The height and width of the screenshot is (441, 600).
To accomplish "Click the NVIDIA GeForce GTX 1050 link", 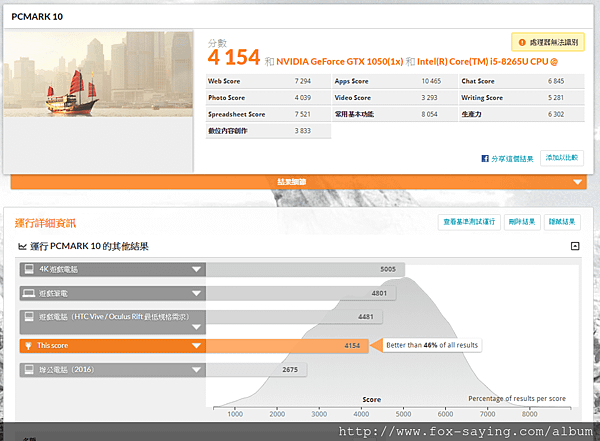I will click(339, 62).
